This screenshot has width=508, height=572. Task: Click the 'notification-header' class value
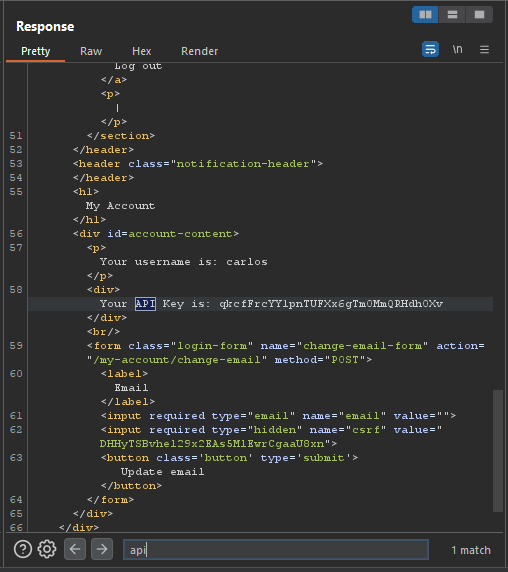243,164
